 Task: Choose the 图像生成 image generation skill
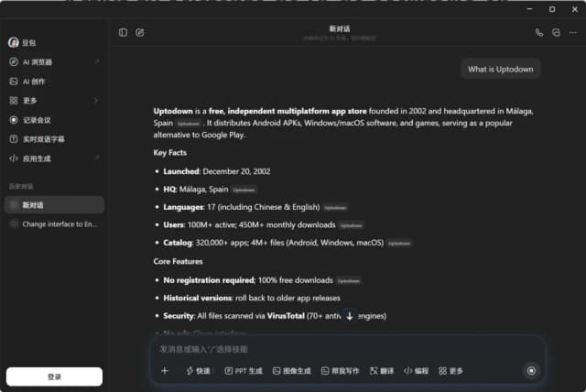(292, 371)
